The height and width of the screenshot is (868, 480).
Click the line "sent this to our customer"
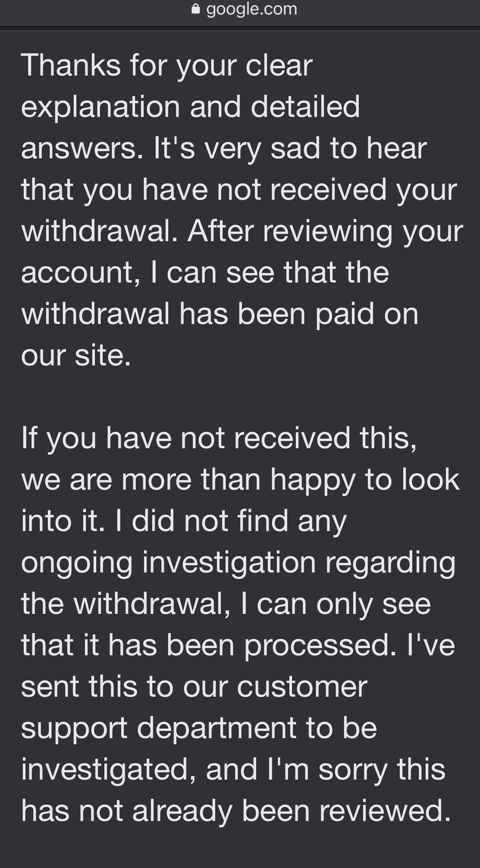tap(194, 687)
